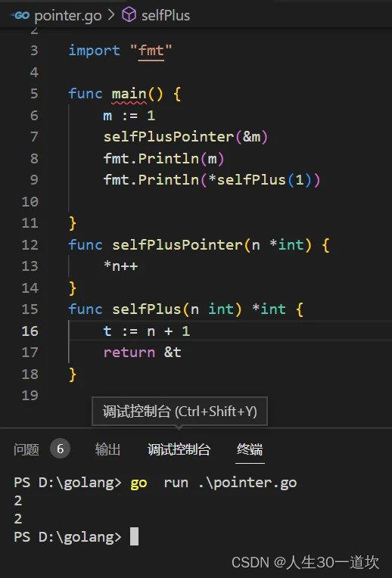Click selfPlusPointer call on line 7
Viewport: 392px width, 578px height.
click(169, 137)
